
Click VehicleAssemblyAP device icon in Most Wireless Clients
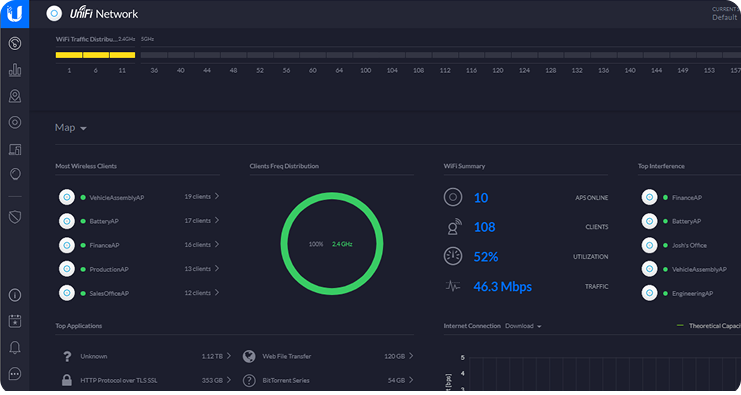click(x=67, y=197)
